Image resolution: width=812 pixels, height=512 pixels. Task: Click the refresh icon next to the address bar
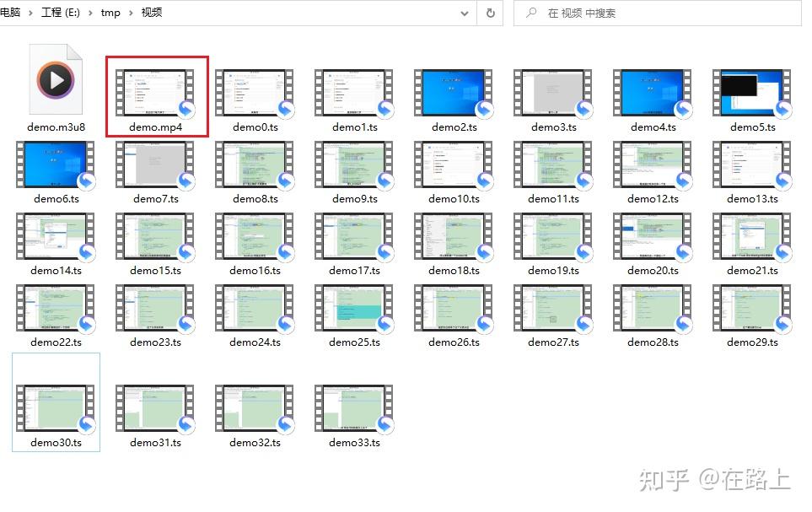pos(490,13)
